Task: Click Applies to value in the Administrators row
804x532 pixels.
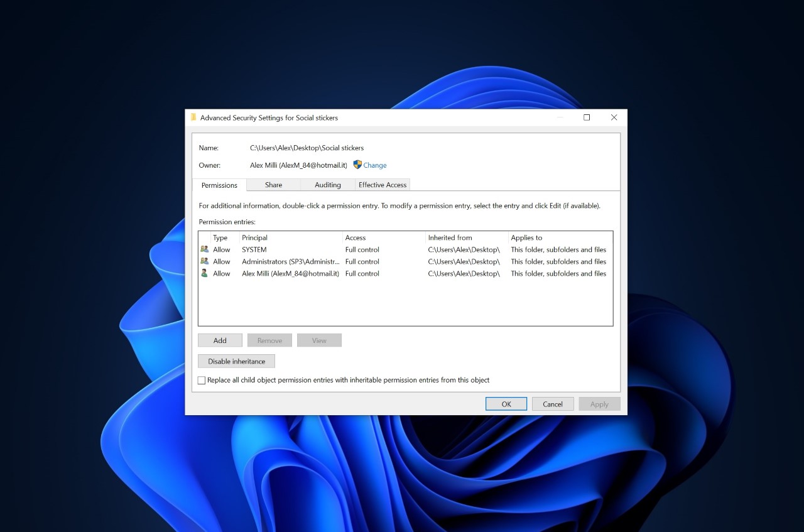Action: pos(558,261)
